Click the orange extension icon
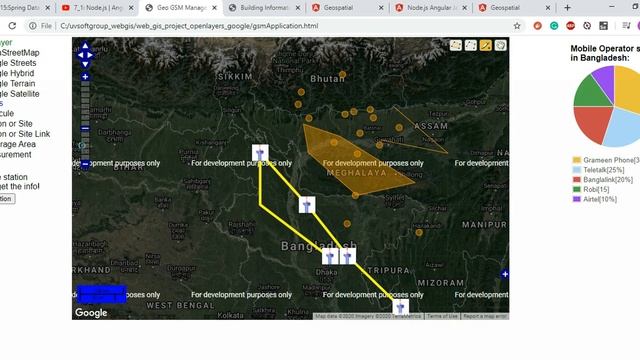 coord(538,26)
